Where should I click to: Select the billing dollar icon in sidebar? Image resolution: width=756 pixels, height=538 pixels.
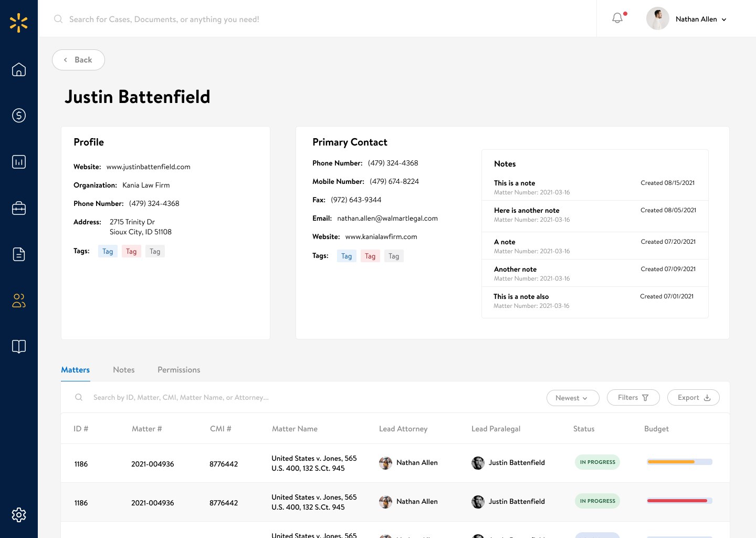tap(19, 116)
